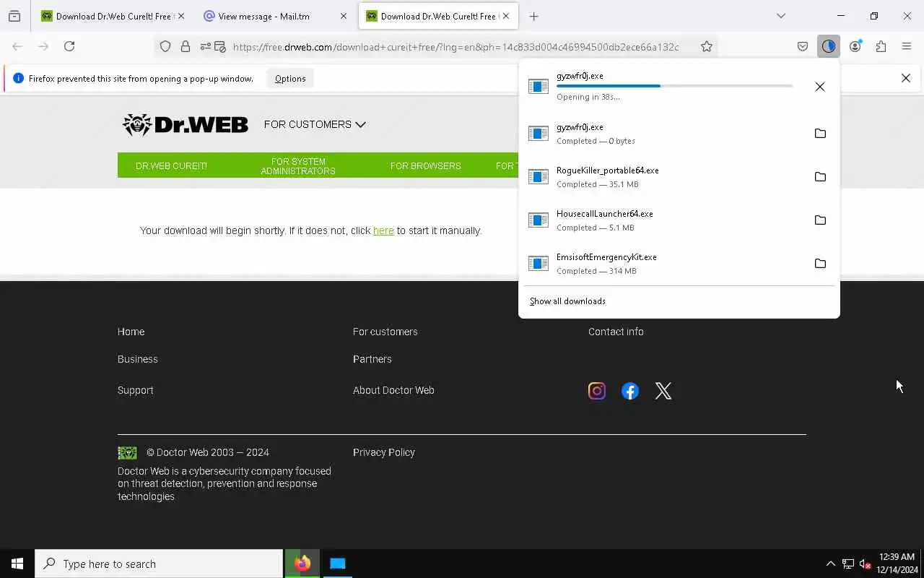The height and width of the screenshot is (578, 924).
Task: Open the HousecallLauncher64.exe download entry
Action: tap(664, 220)
